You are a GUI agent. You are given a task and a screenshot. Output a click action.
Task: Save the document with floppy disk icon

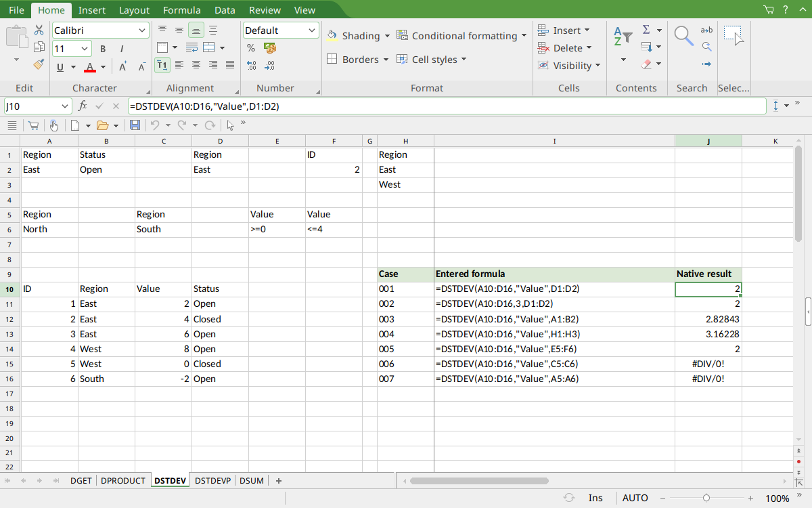pos(135,125)
